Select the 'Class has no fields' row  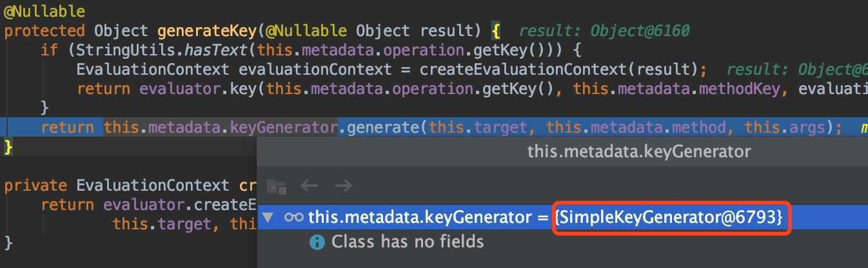[562, 242]
